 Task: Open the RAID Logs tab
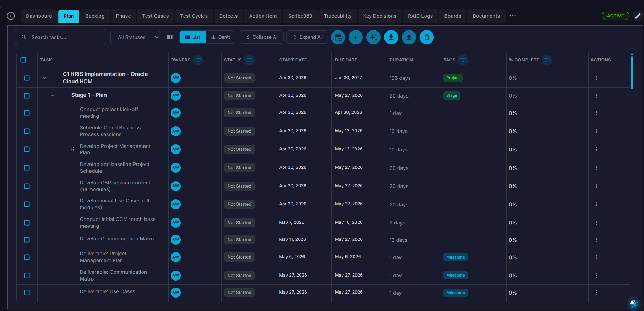pyautogui.click(x=420, y=16)
